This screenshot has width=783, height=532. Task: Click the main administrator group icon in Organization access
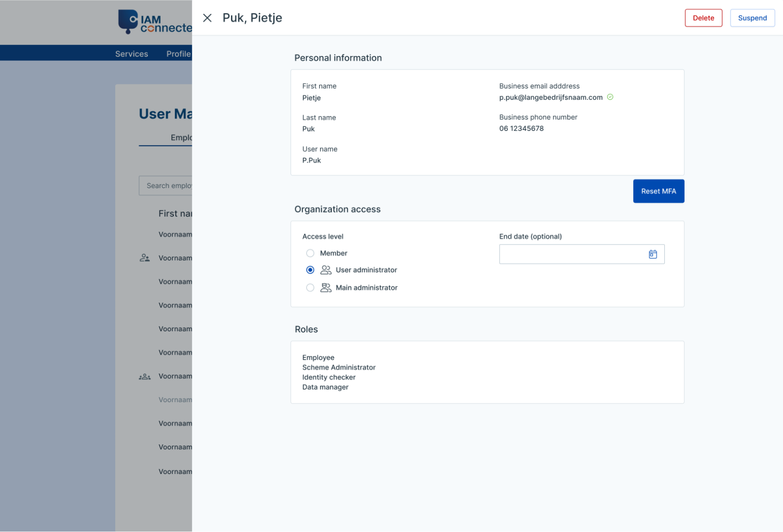pos(326,287)
